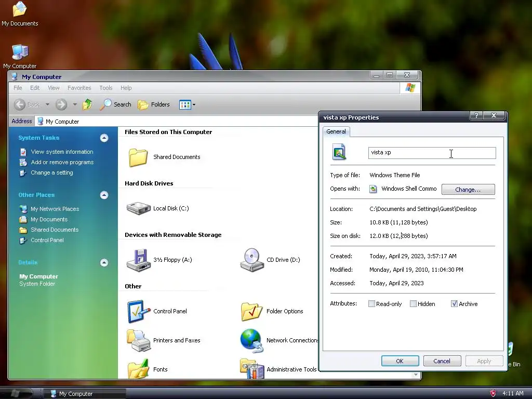Open My Documents link in Other Places
Screen dimensions: 532x399
[49, 219]
